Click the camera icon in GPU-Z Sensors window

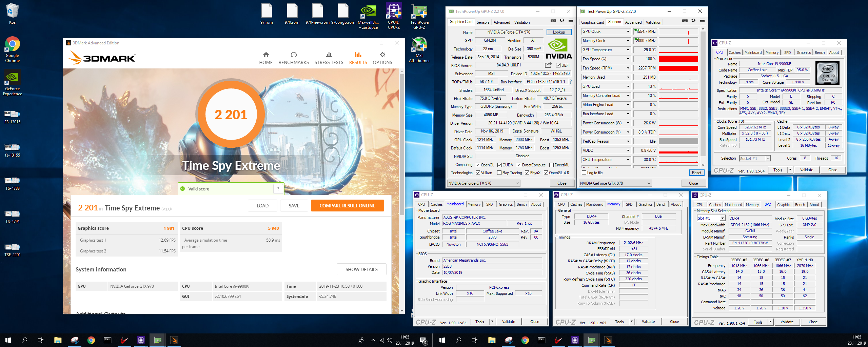685,21
